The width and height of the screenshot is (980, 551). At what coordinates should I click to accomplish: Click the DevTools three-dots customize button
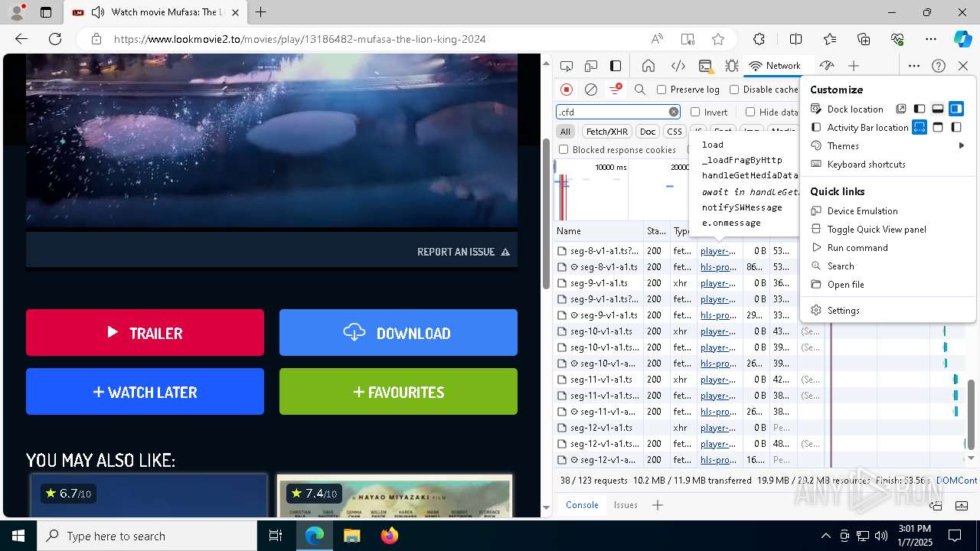[x=914, y=66]
